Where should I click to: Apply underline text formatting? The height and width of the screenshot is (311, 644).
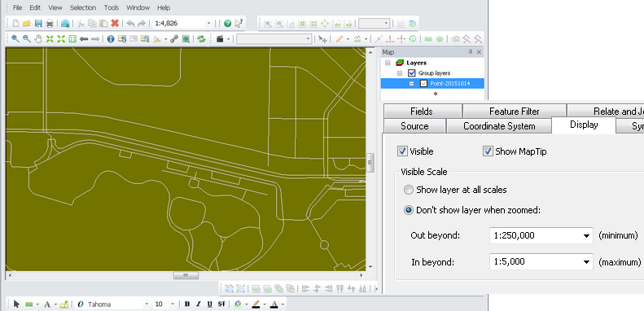click(210, 304)
